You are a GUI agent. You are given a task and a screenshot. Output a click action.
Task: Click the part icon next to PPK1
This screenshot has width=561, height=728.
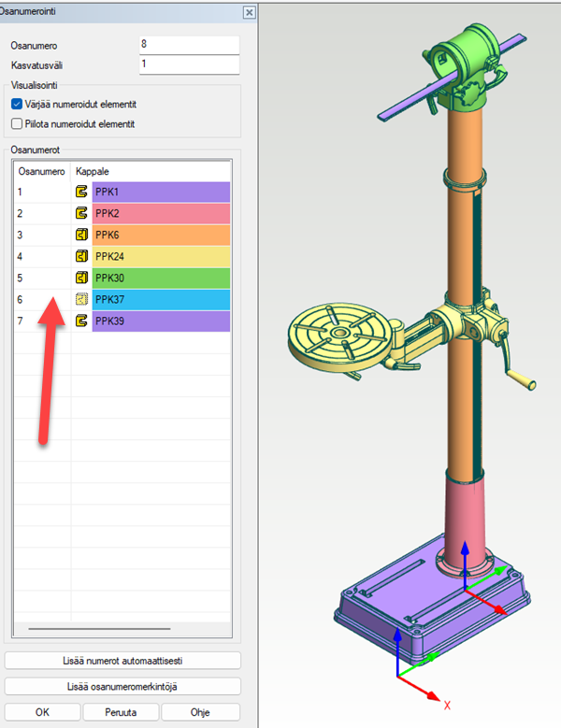[x=81, y=193]
